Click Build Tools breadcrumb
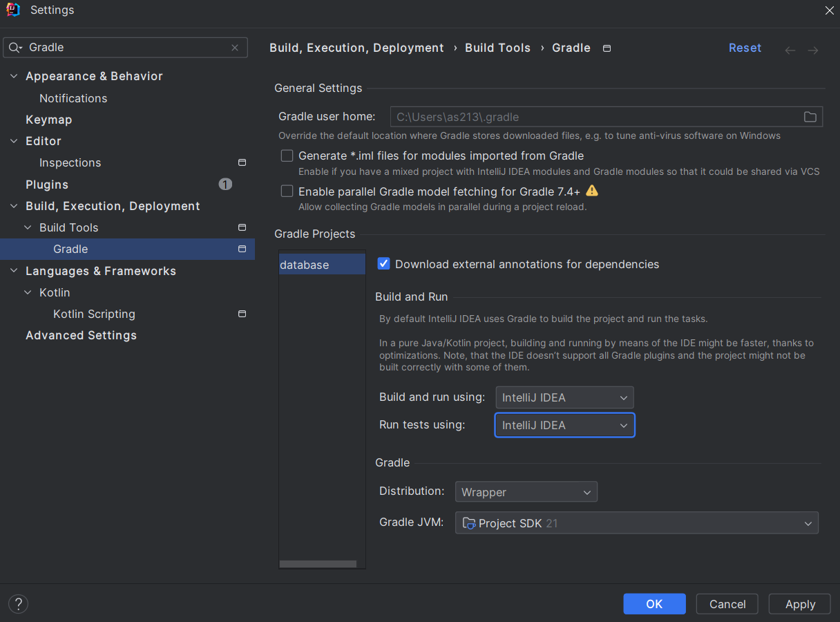The height and width of the screenshot is (622, 840). [x=497, y=48]
